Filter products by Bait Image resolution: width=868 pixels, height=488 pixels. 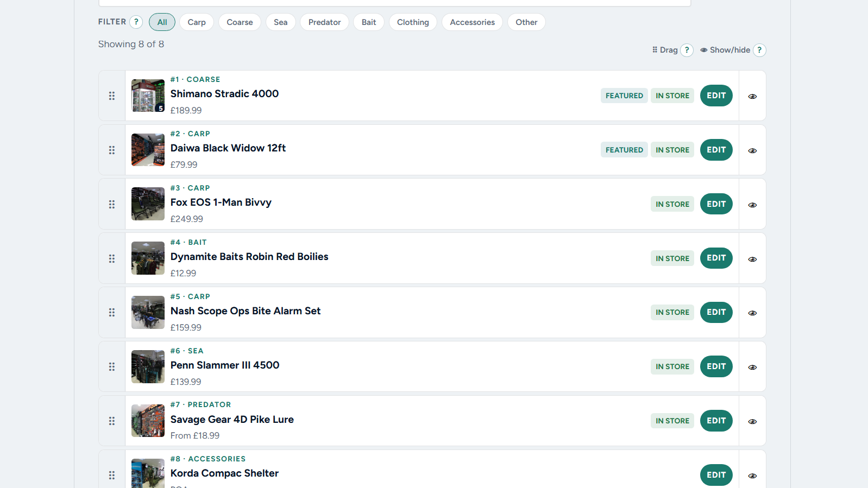tap(369, 22)
